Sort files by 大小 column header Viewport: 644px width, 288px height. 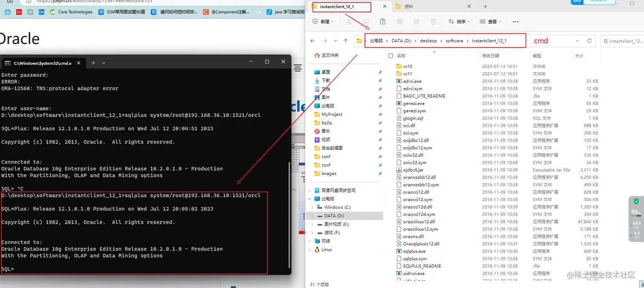[x=579, y=56]
